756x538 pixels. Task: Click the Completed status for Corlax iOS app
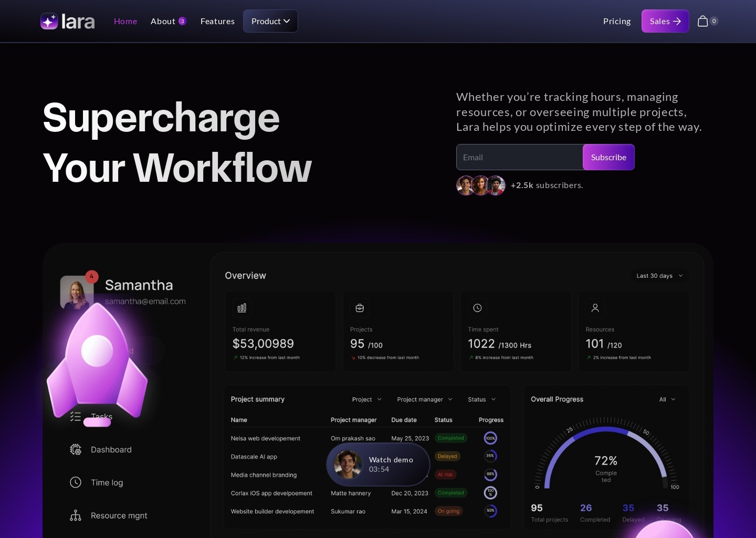451,493
